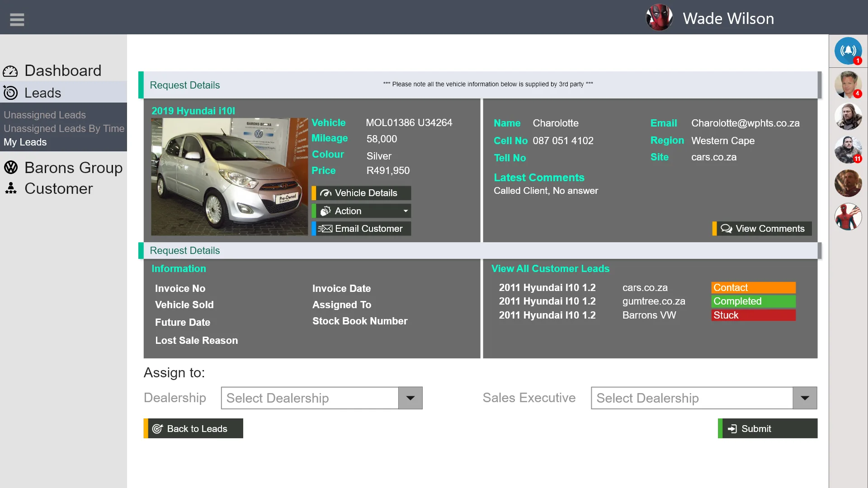
Task: Click the Barons Group VW logo icon
Action: click(x=11, y=168)
